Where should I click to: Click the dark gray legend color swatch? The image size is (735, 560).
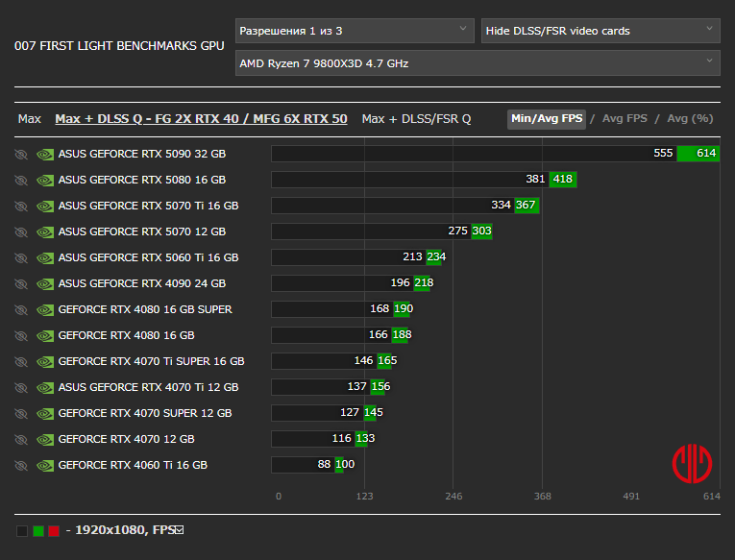[x=22, y=531]
